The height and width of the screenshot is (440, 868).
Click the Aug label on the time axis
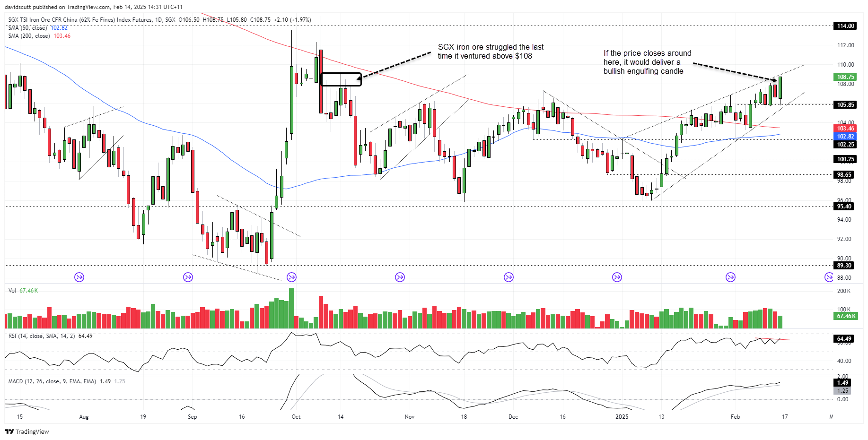pyautogui.click(x=84, y=417)
